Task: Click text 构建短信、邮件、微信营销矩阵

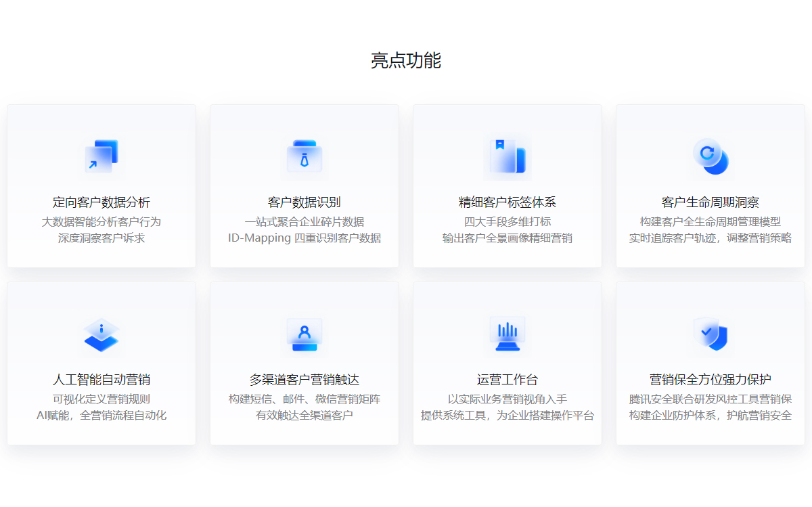Action: click(x=304, y=399)
